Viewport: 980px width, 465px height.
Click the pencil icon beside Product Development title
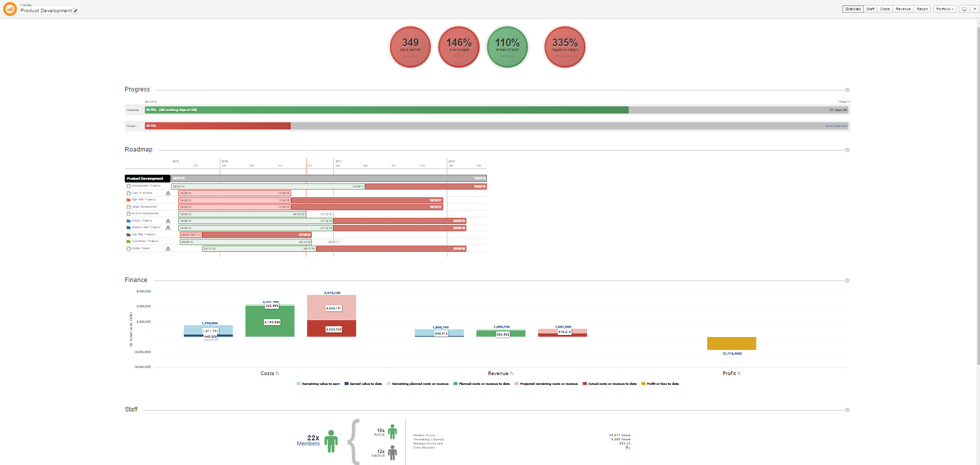coord(76,11)
